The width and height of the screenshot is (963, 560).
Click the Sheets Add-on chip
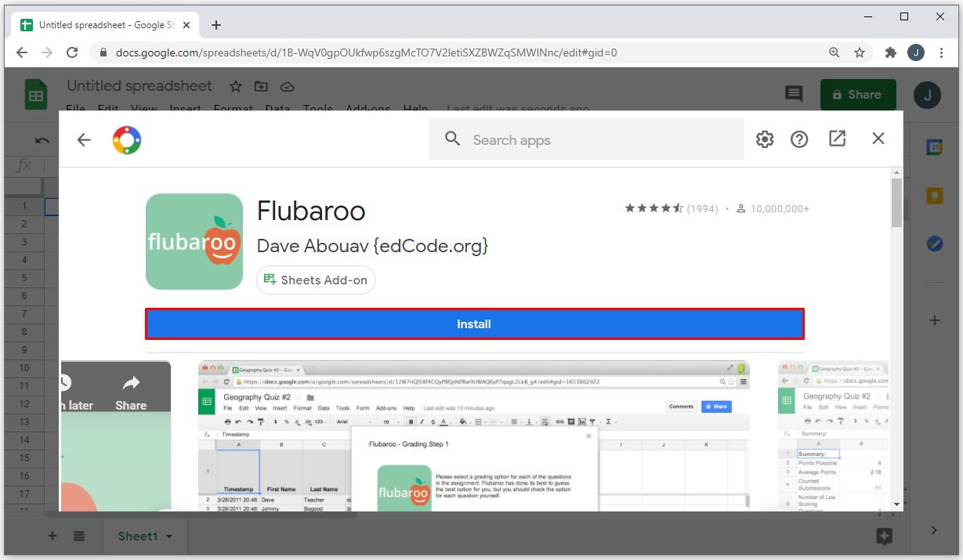(x=316, y=280)
